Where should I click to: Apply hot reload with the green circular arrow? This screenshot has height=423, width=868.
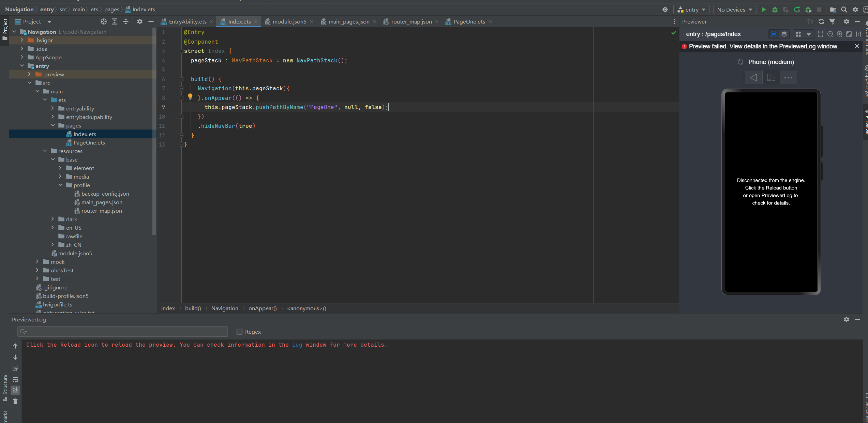click(797, 10)
